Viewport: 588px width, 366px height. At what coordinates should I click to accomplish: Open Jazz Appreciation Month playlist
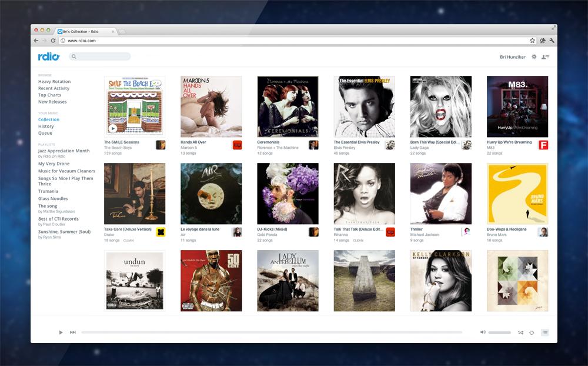pyautogui.click(x=64, y=151)
